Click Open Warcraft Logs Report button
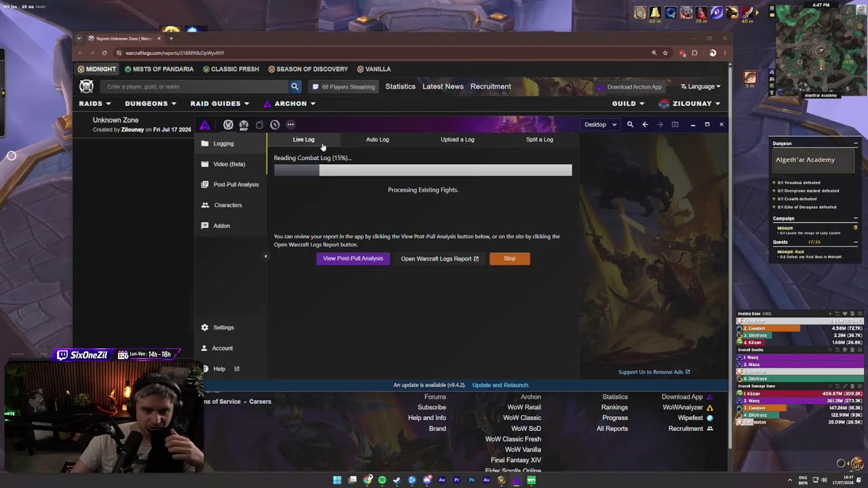This screenshot has width=868, height=488. (439, 258)
